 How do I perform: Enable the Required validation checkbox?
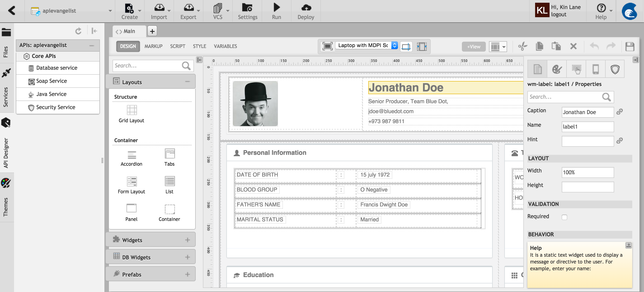point(564,217)
